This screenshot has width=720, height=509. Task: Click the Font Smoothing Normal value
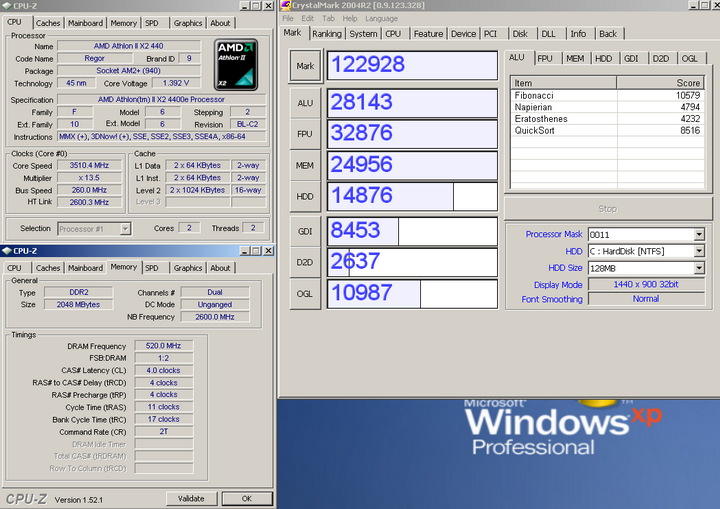coord(646,299)
